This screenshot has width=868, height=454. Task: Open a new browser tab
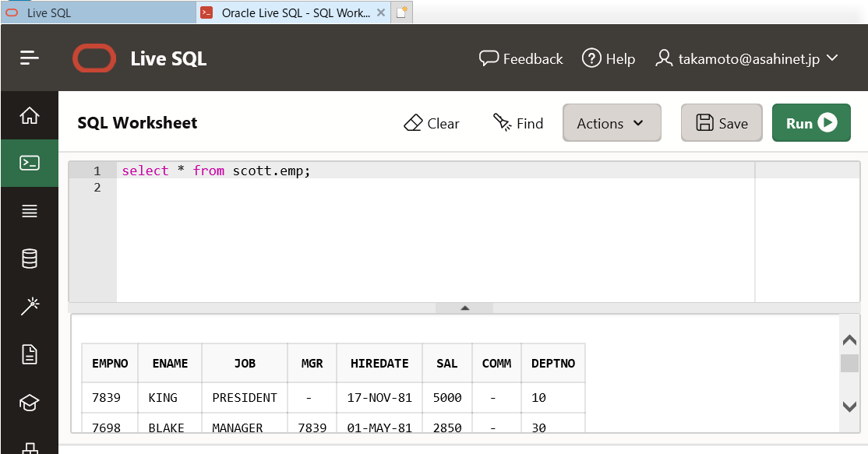[402, 12]
